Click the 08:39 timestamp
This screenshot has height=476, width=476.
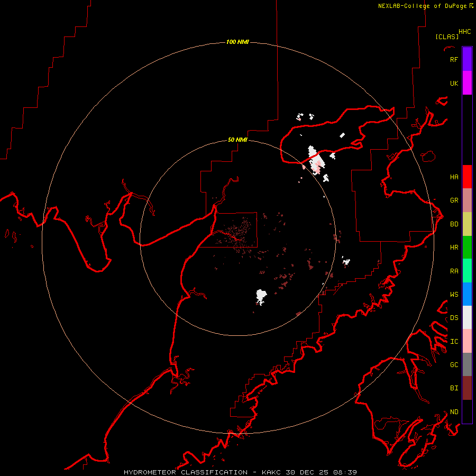[345, 472]
